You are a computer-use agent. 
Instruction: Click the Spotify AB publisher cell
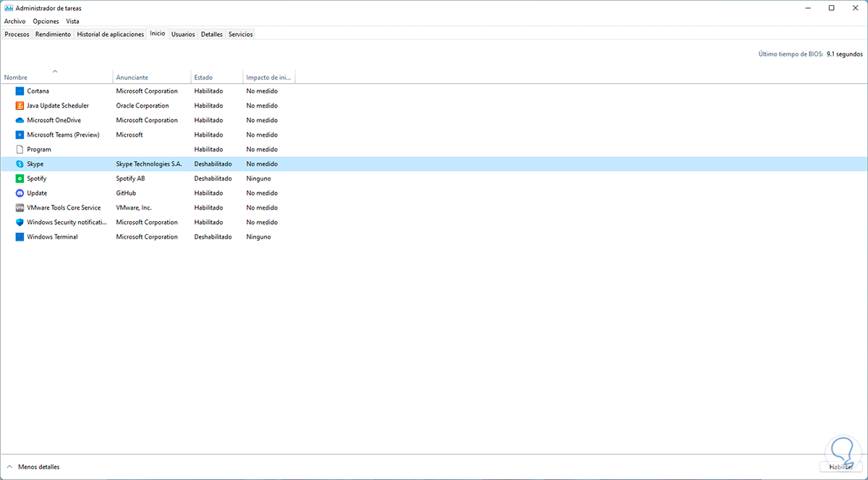pyautogui.click(x=132, y=179)
